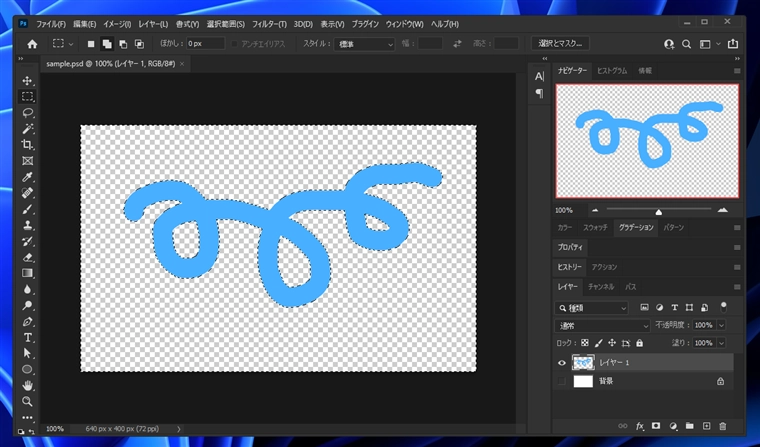This screenshot has width=760, height=447.
Task: Select the Magic Wand tool
Action: (x=27, y=128)
